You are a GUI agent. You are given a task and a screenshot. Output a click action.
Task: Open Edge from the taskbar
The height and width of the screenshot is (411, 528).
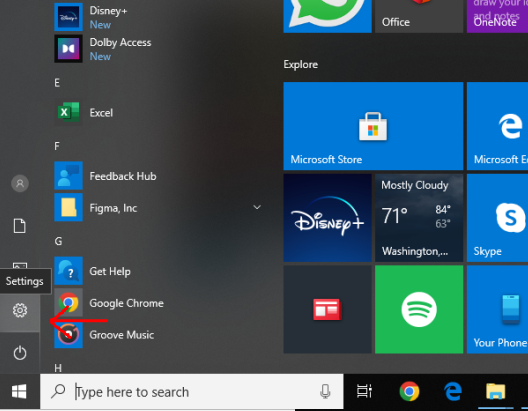(x=452, y=391)
